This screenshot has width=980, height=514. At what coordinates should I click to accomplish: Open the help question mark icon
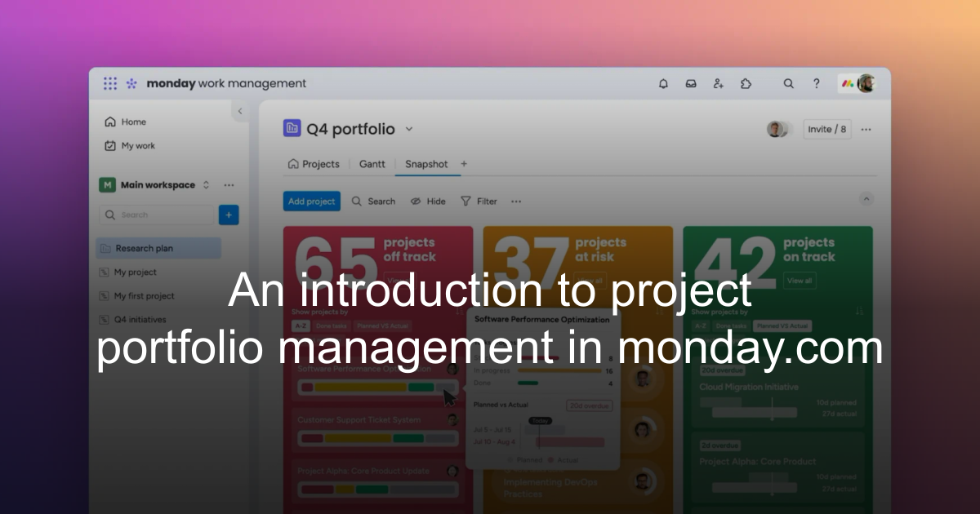click(x=816, y=83)
